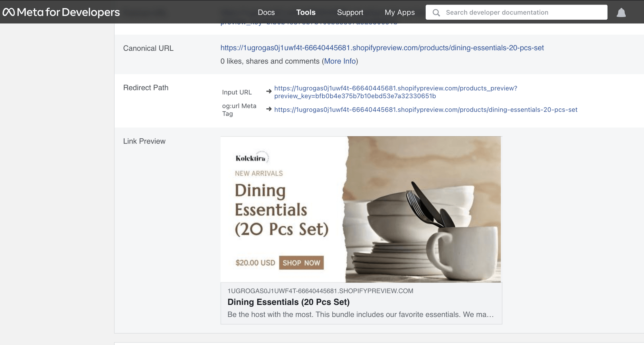Screen dimensions: 644x345
Task: Open the og:url Meta Tag redirect link
Action: (426, 110)
